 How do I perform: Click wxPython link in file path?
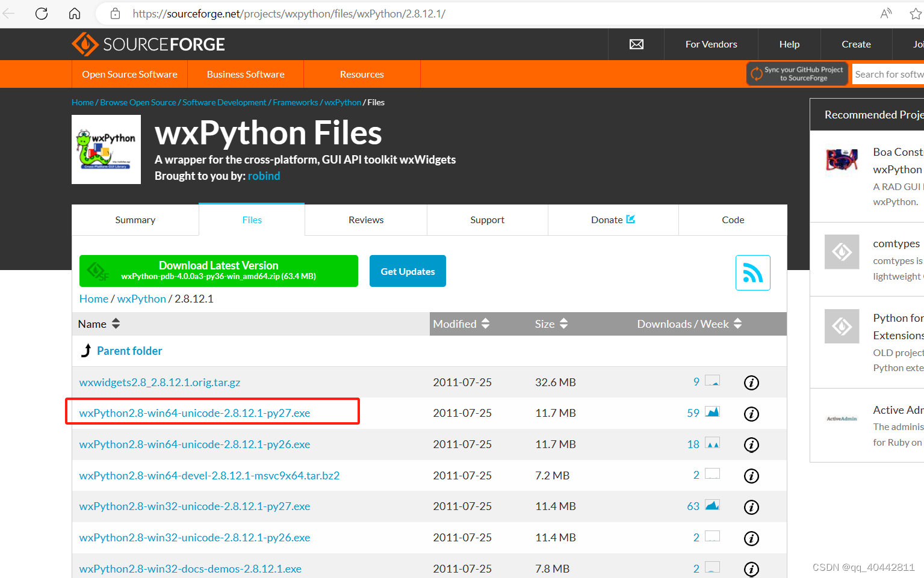click(141, 299)
